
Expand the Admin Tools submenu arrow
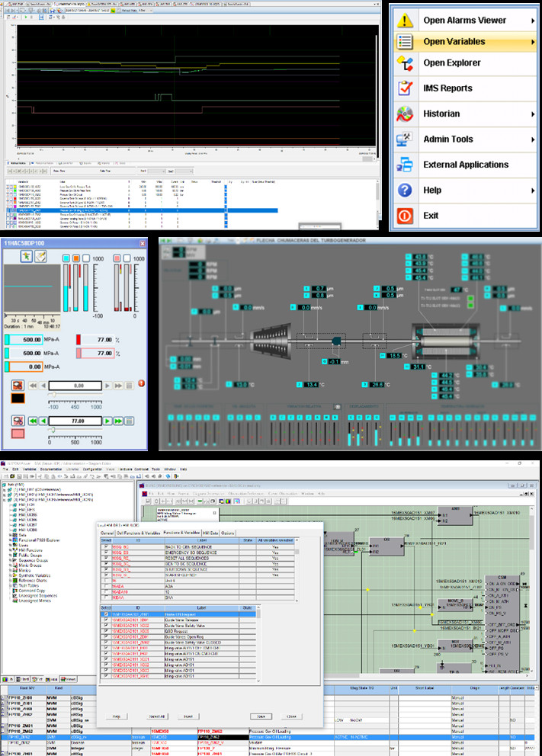click(x=533, y=139)
